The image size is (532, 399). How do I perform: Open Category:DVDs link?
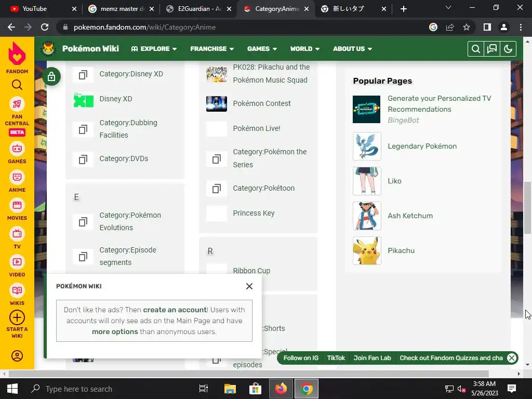124,159
